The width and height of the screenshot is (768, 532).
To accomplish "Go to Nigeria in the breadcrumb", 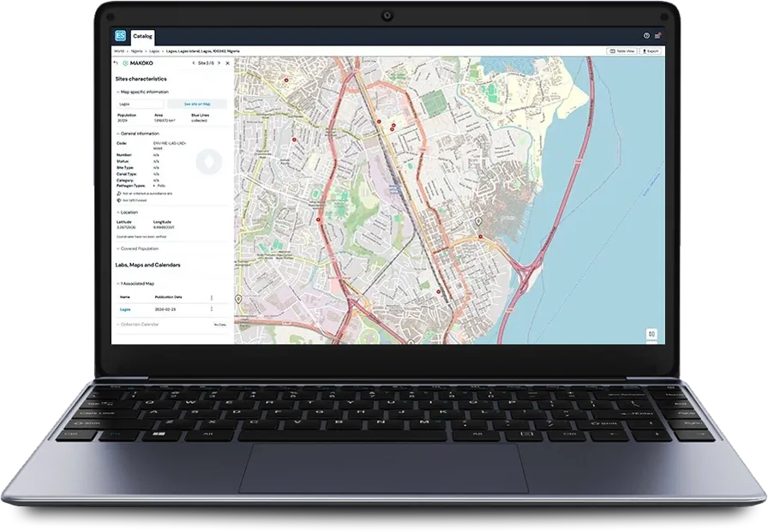I will (136, 51).
